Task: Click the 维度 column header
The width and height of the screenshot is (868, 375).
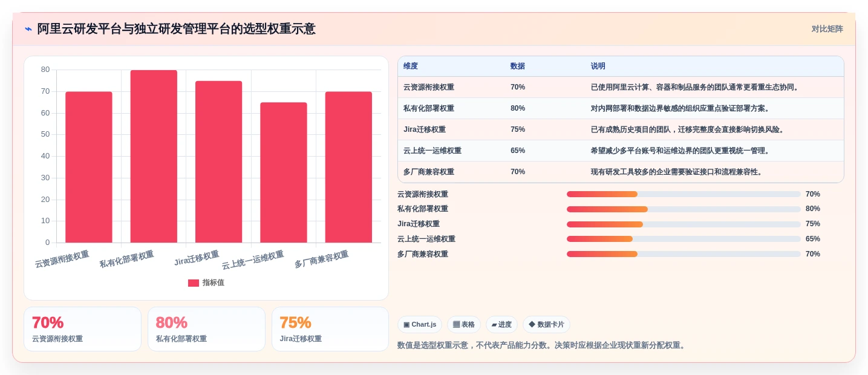Action: pos(411,66)
